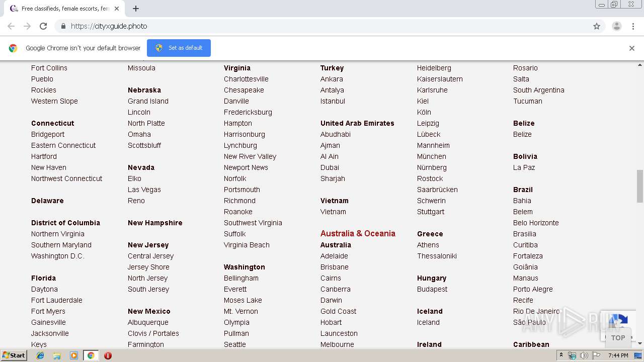Dismiss the default browser notification bar
This screenshot has width=644, height=362.
pos(632,48)
